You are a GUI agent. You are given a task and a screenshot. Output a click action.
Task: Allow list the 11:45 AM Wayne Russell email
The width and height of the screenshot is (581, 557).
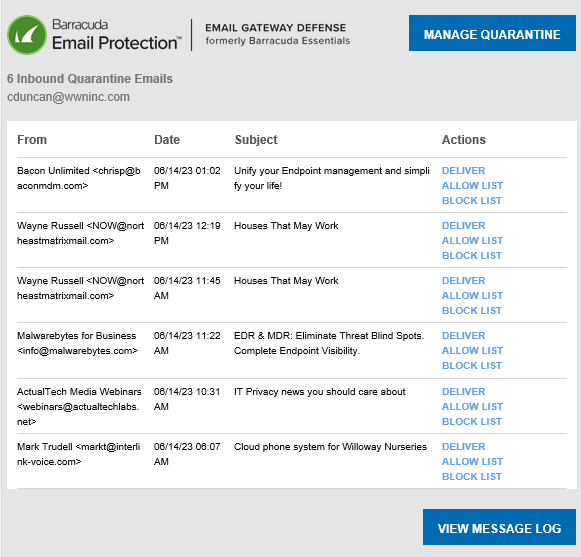[472, 295]
